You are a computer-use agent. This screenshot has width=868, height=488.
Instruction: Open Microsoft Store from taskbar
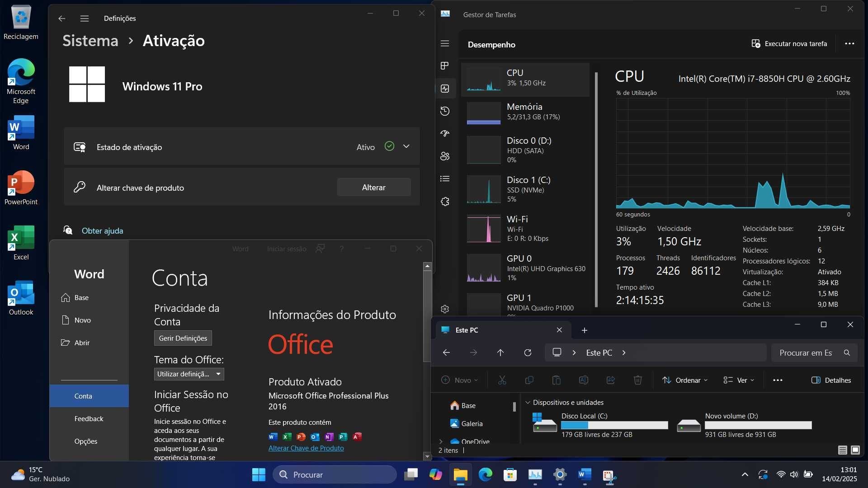510,475
